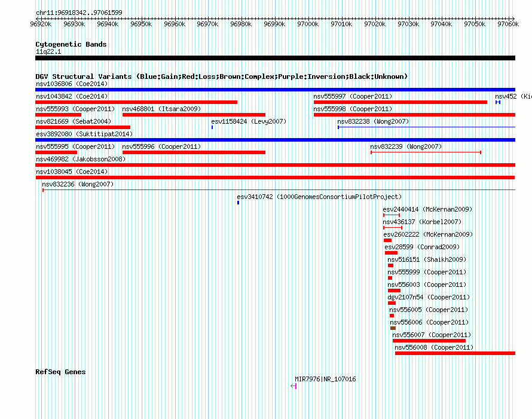Open nsv436137 (Korbel2007) variant
The width and height of the screenshot is (532, 419).
coord(422,222)
